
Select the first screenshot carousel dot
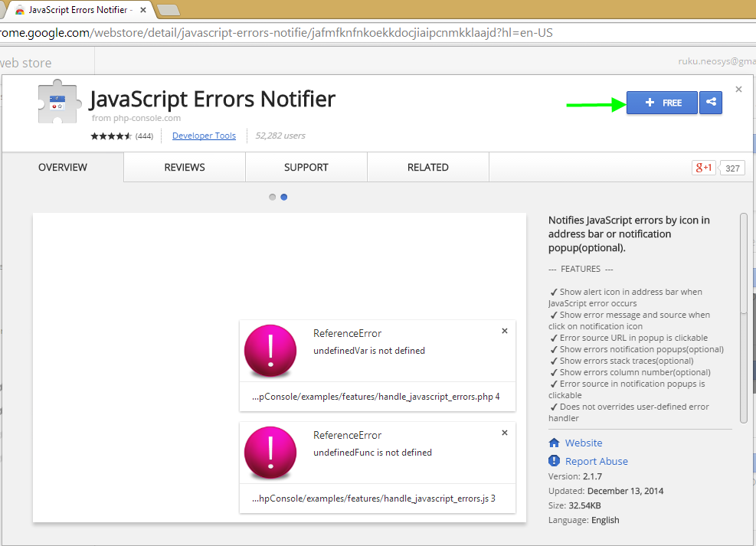pyautogui.click(x=272, y=197)
